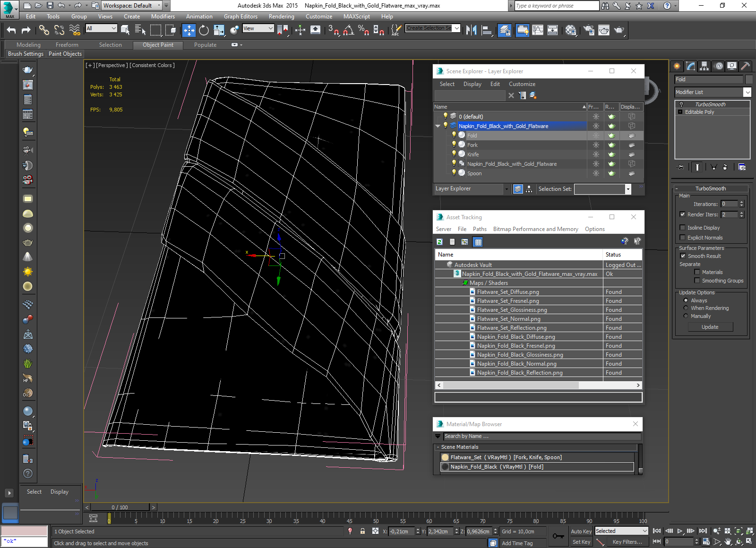Enable the Explicit Normals checkbox
The image size is (756, 548).
pos(682,238)
